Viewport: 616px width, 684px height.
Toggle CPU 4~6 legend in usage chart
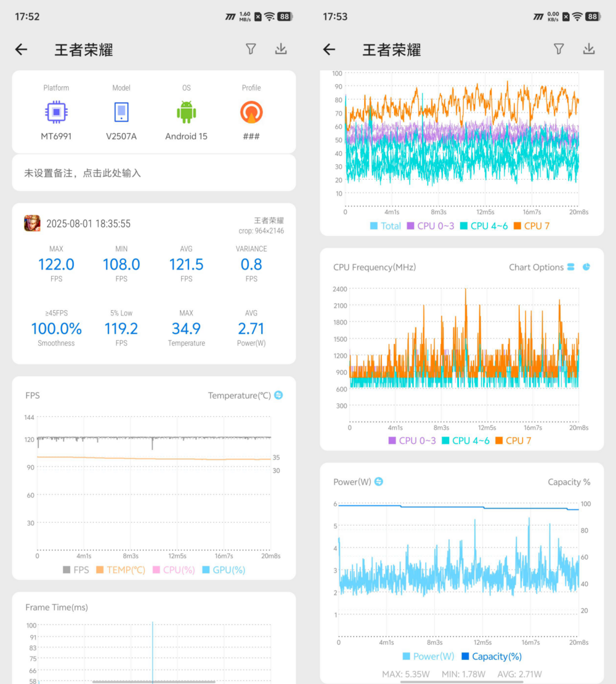[x=484, y=226]
